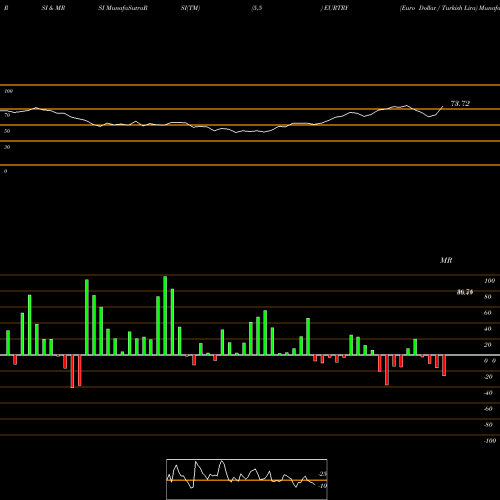500x500 pixels.
Task: Click the MR panel title label
Action: [446, 260]
